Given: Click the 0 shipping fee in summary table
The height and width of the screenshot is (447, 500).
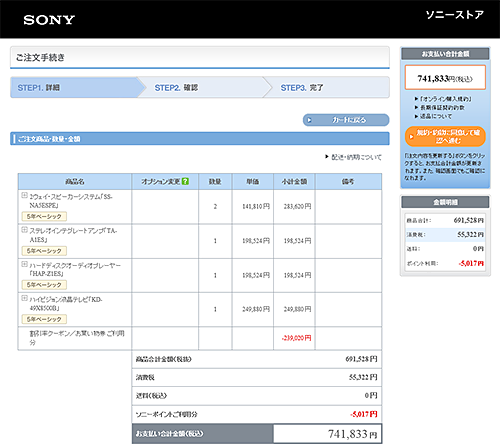Looking at the screenshot, I should [371, 396].
